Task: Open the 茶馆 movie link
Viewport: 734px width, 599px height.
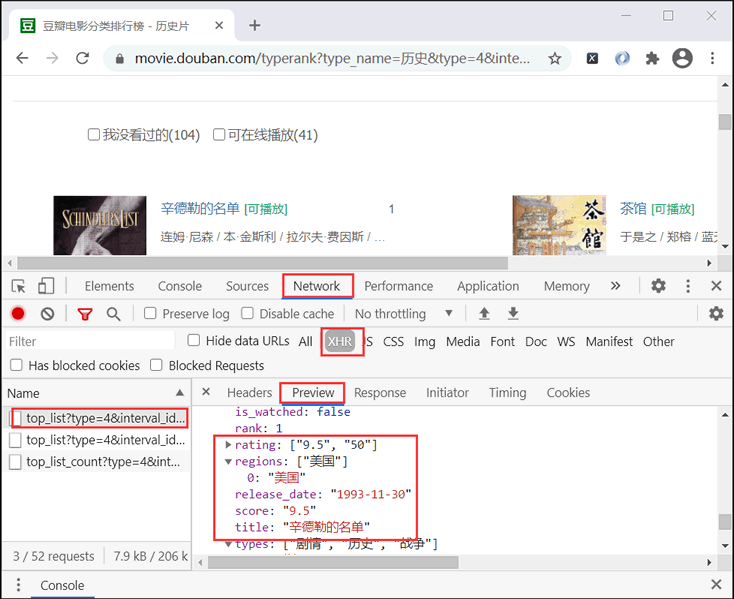Action: tap(633, 208)
